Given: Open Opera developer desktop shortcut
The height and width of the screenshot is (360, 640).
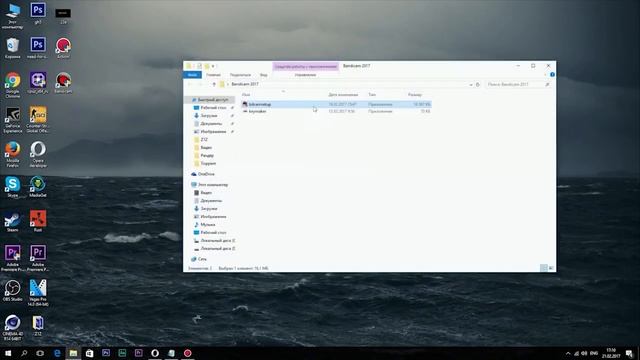Looking at the screenshot, I should pos(38,154).
